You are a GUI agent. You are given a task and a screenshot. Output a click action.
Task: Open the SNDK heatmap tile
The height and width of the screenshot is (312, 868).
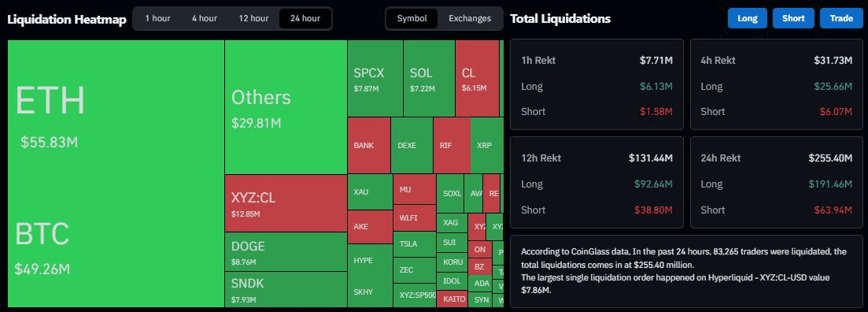(x=286, y=289)
